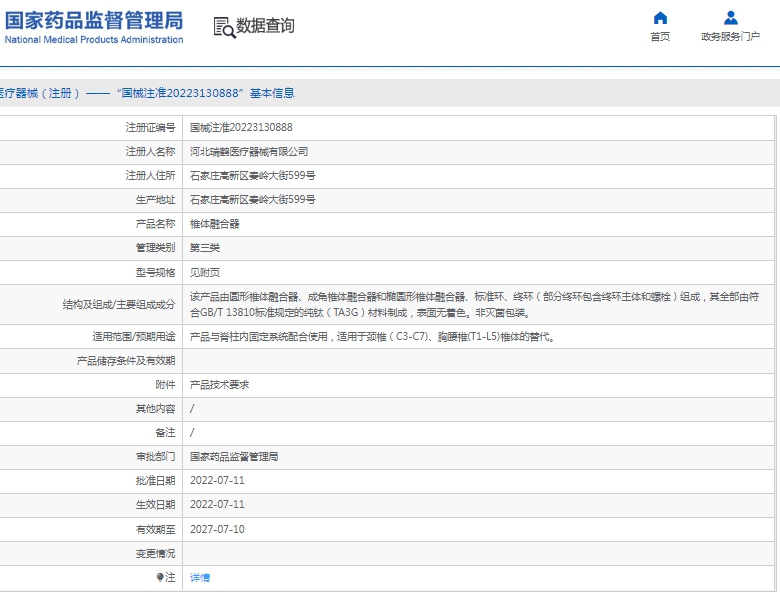
Task: Click the 批准日期 row label
Action: pyautogui.click(x=156, y=481)
